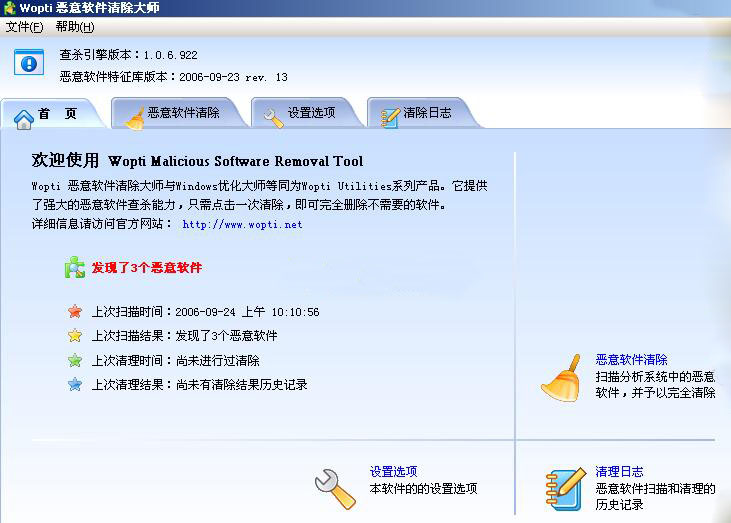Switch to the 首页 tab
This screenshot has width=731, height=523.
point(52,114)
